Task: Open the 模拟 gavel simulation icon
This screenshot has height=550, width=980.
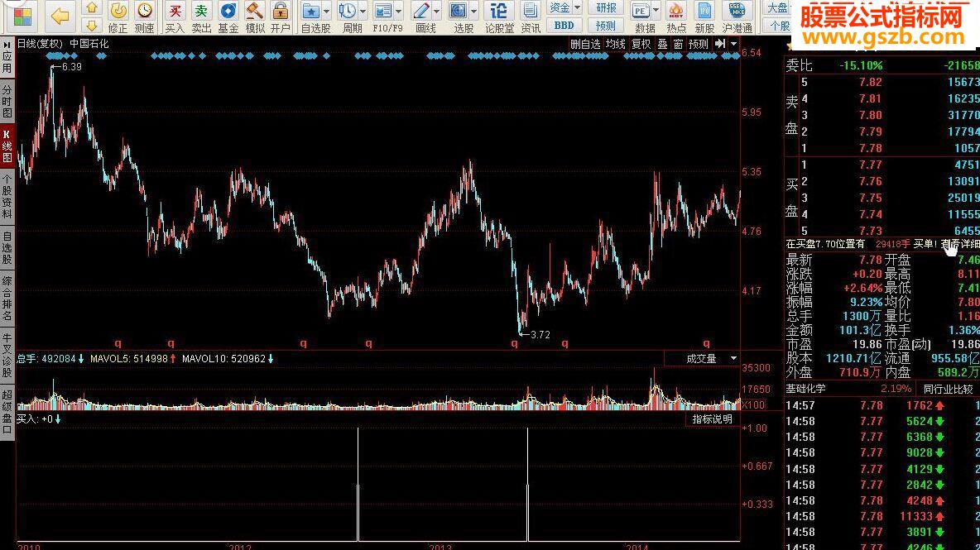Action: click(x=254, y=11)
